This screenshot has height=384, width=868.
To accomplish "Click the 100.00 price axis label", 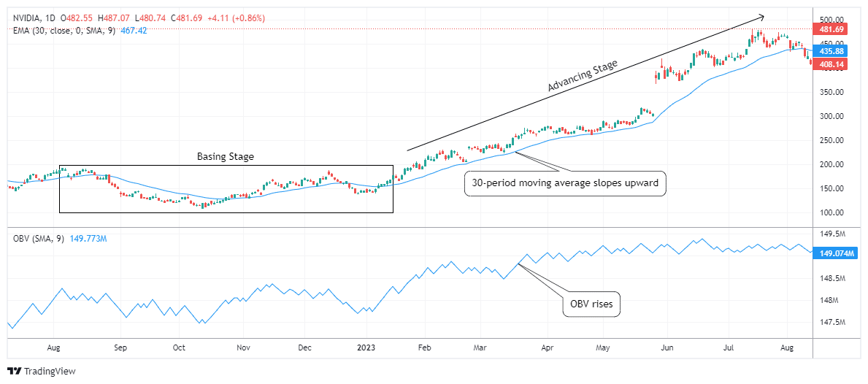I will (831, 213).
